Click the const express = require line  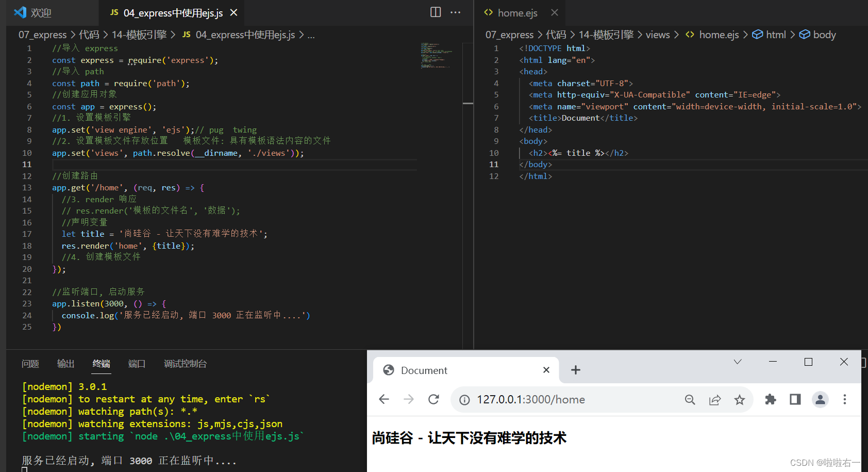coord(135,60)
